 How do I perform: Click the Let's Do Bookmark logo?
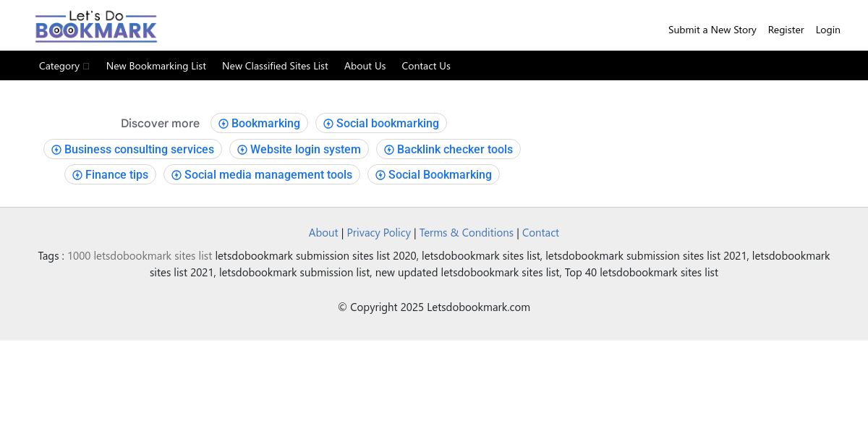click(x=96, y=27)
